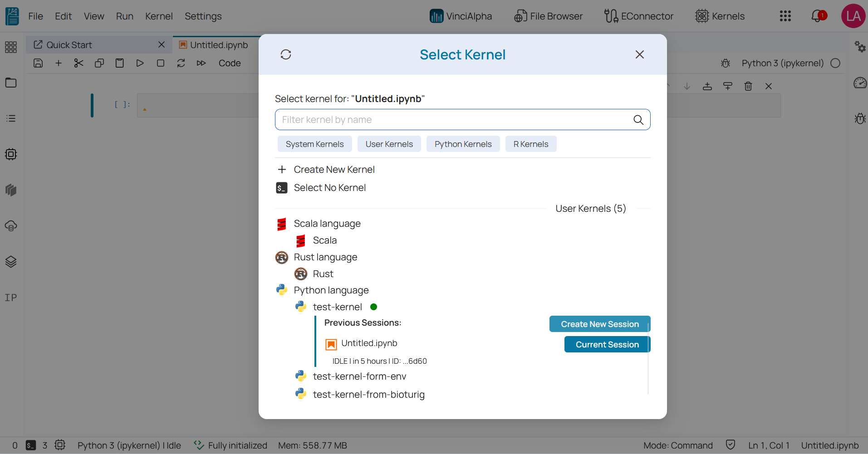Open the Settings menu
This screenshot has height=454, width=868.
pos(203,16)
